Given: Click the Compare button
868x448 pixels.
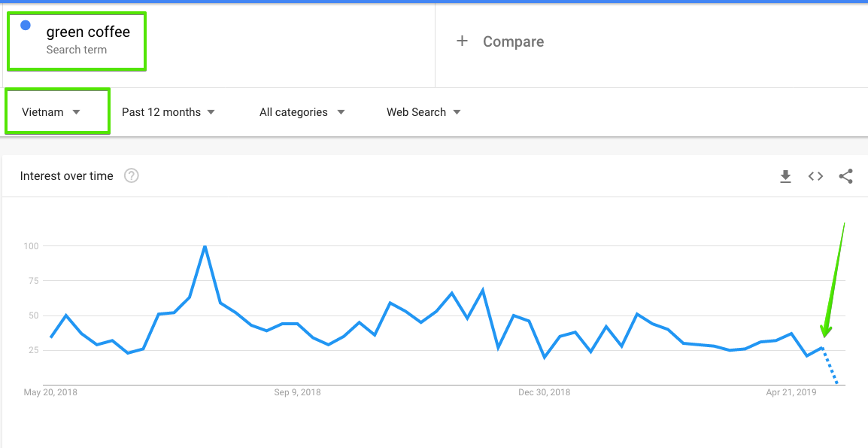Looking at the screenshot, I should click(x=513, y=42).
